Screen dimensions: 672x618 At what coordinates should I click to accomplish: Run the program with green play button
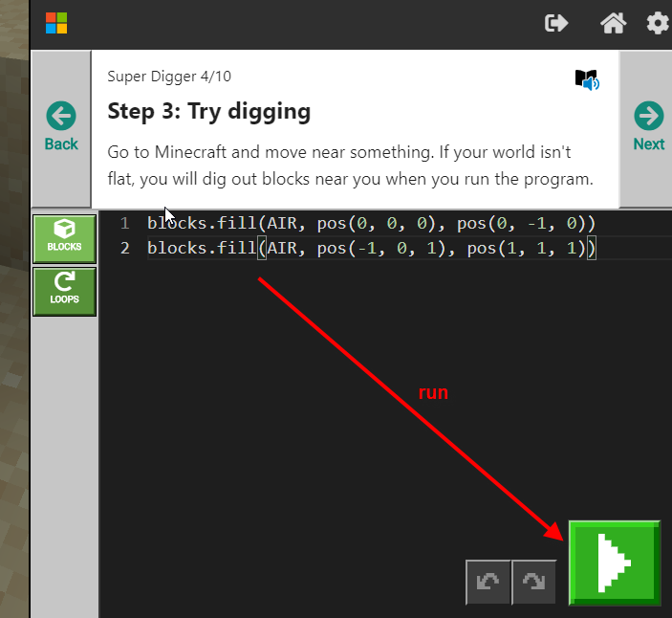click(x=614, y=563)
